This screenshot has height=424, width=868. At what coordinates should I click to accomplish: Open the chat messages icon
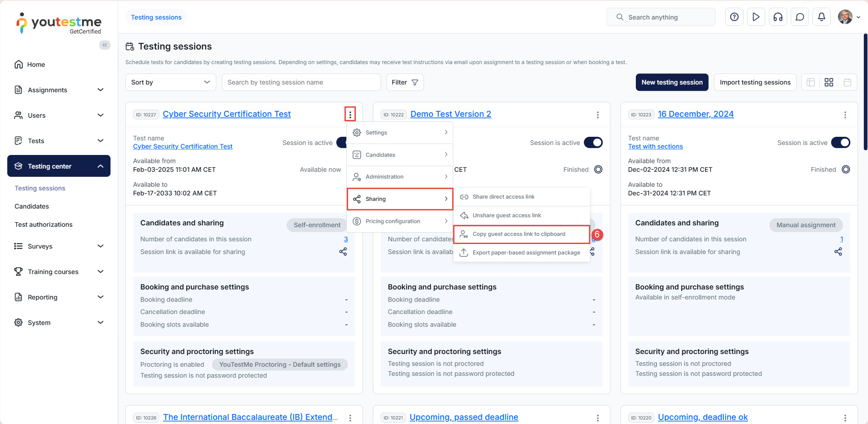coord(799,17)
